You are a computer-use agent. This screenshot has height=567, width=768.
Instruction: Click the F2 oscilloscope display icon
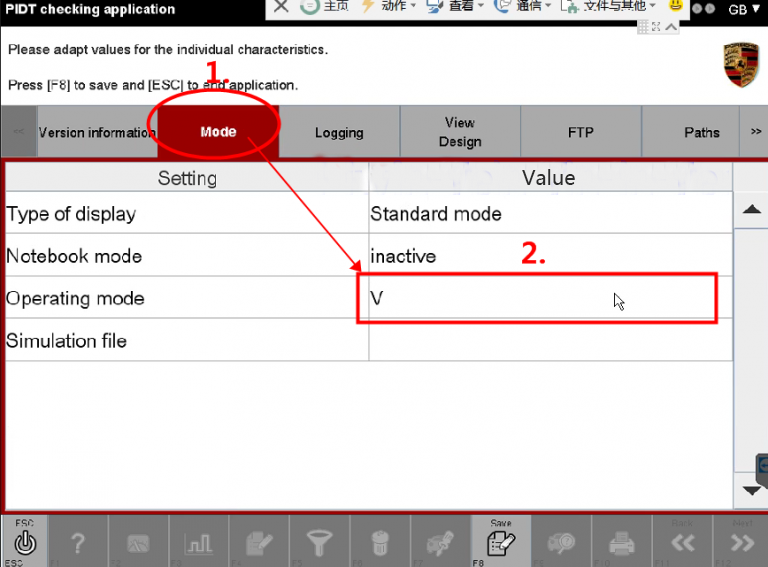tap(138, 542)
